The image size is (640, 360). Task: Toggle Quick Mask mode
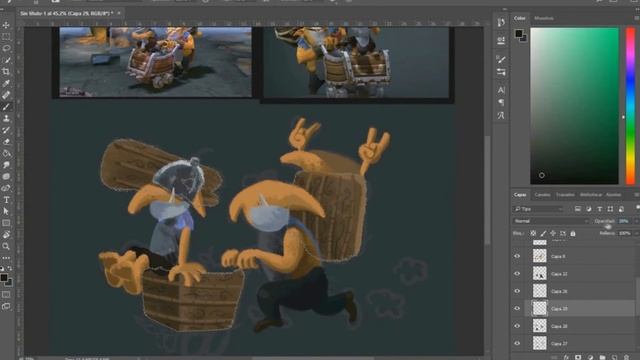[6, 294]
